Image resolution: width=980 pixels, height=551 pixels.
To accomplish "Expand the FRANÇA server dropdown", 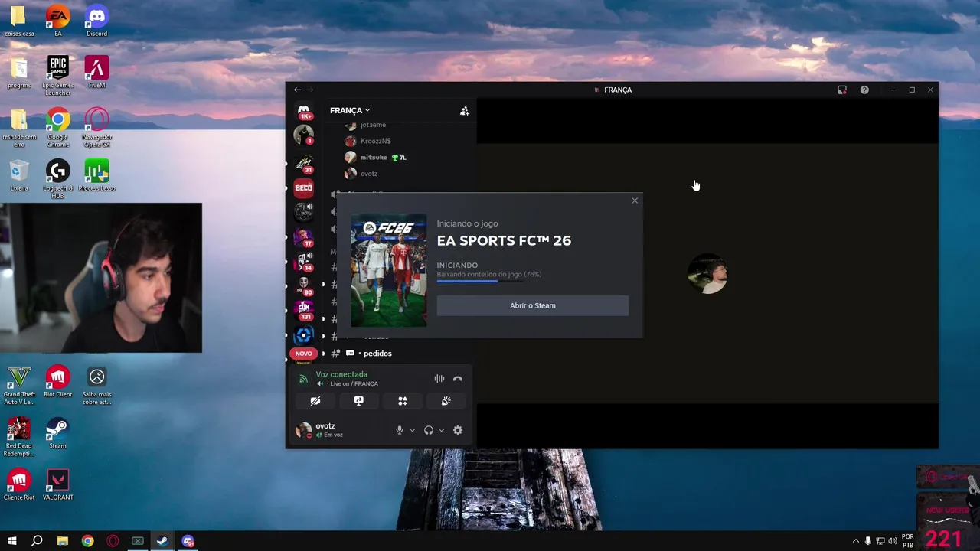I will (x=350, y=110).
